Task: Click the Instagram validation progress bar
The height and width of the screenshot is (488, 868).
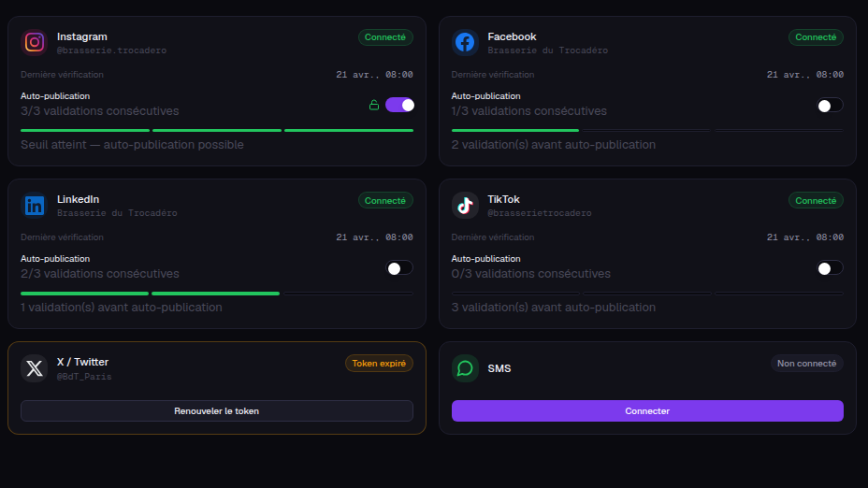Action: click(x=217, y=131)
